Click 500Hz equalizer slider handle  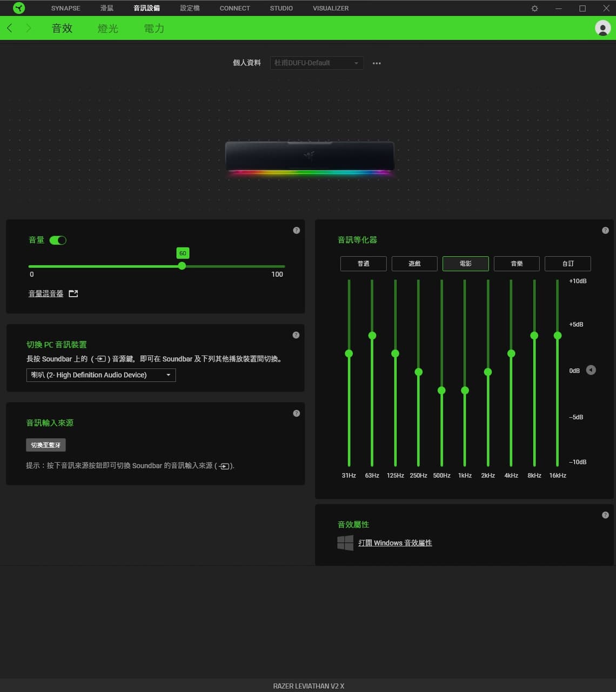pos(441,390)
